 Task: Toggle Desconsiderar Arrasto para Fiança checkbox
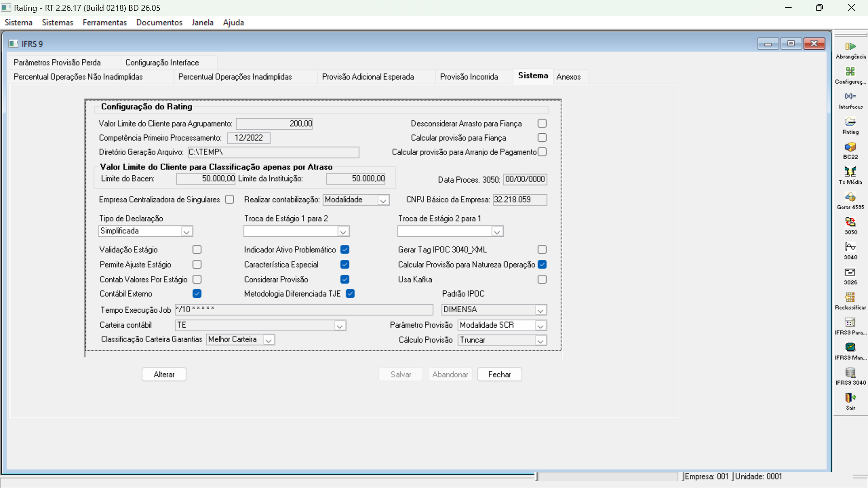point(542,123)
